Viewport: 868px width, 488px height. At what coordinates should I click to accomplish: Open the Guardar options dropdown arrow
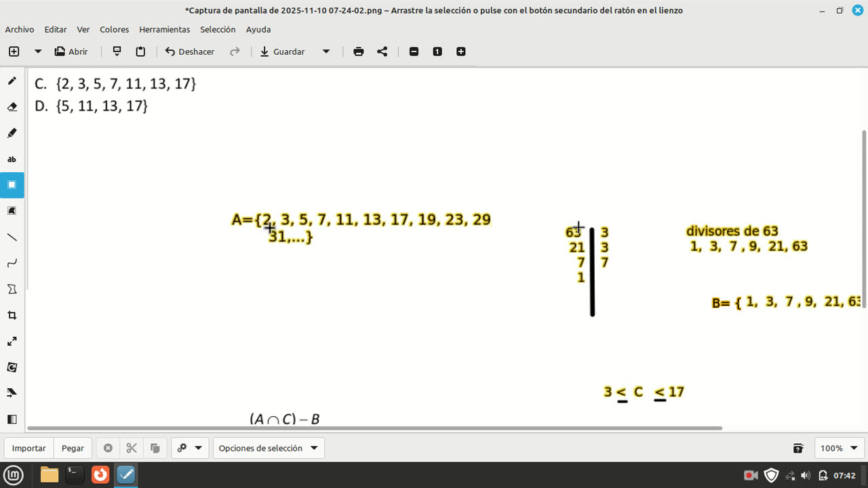325,52
